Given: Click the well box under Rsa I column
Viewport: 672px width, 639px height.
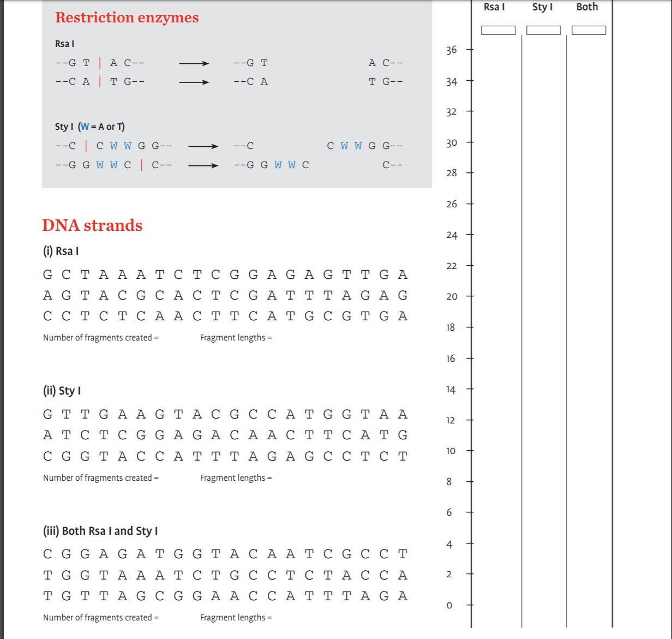Looking at the screenshot, I should 498,31.
